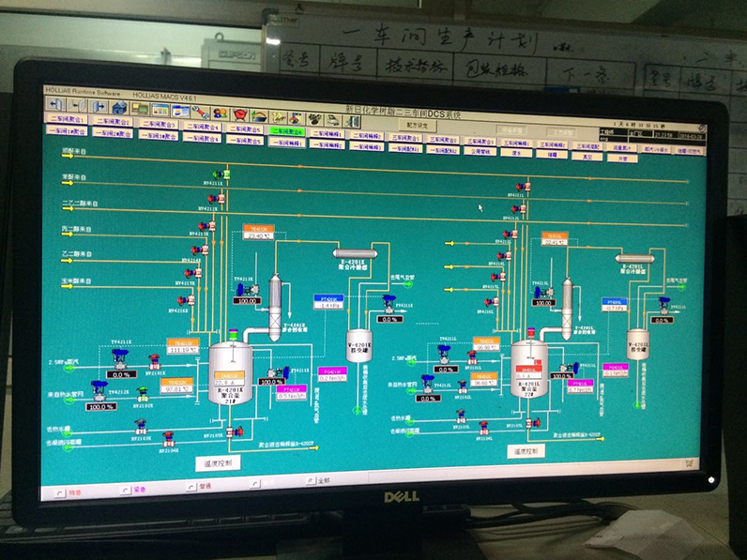The image size is (747, 560).
Task: Select the 普通 alarm filter radio button
Action: (x=191, y=487)
